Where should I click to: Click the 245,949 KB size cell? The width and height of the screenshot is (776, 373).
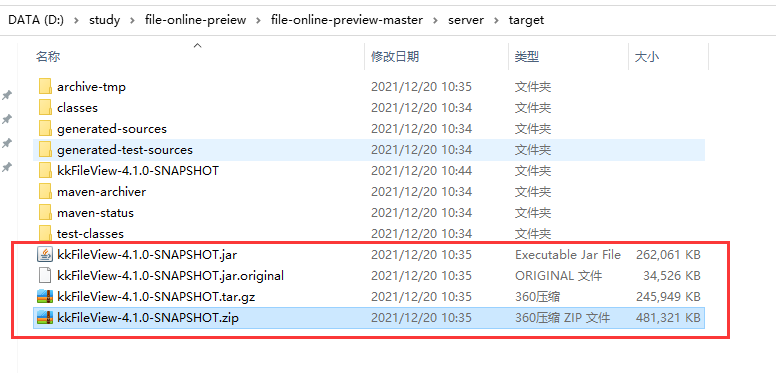pos(668,297)
